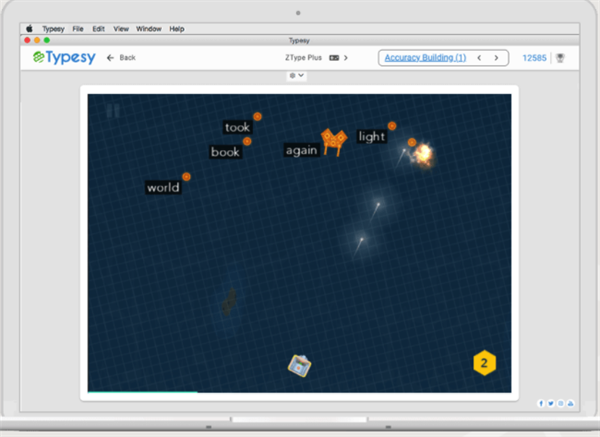Open the Apple menu
This screenshot has height=437, width=600.
click(29, 29)
